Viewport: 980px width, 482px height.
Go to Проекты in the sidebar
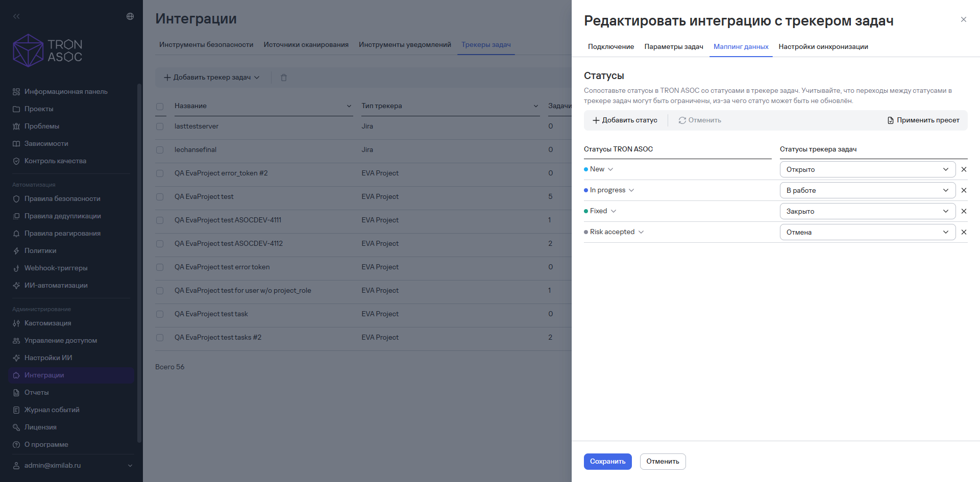click(39, 109)
